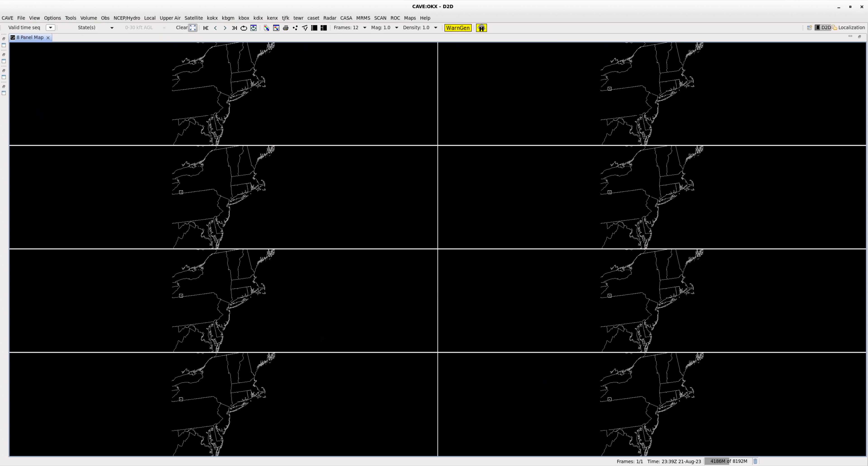Open the CASA menu

tap(346, 18)
